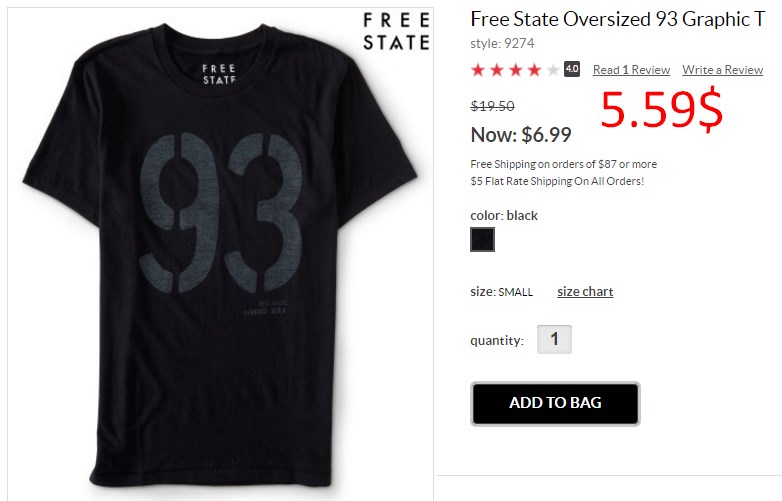Choose the fourth red rating star
The image size is (782, 501).
tap(534, 70)
